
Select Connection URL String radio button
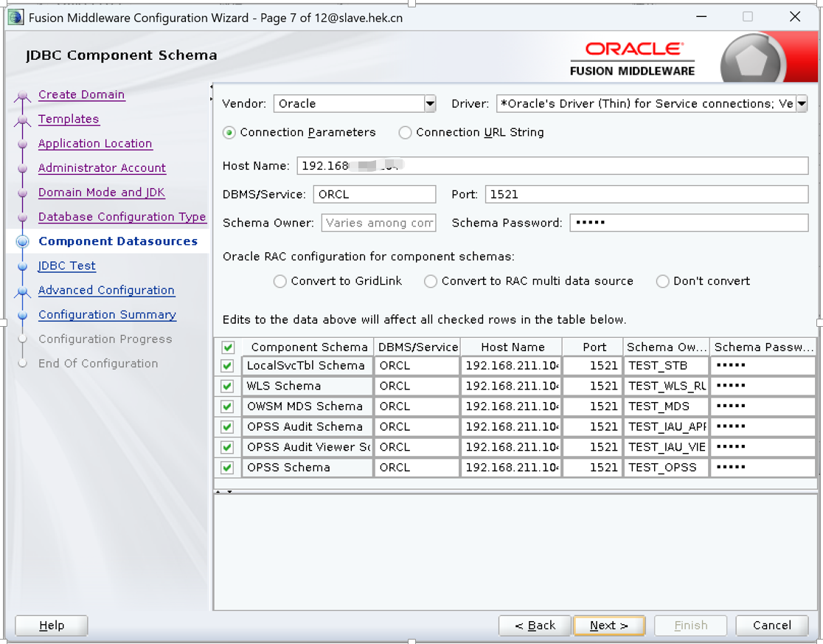[x=405, y=132]
